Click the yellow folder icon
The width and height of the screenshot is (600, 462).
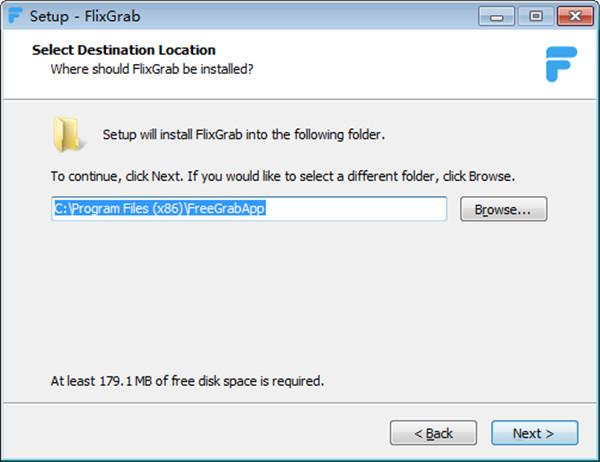[x=68, y=134]
